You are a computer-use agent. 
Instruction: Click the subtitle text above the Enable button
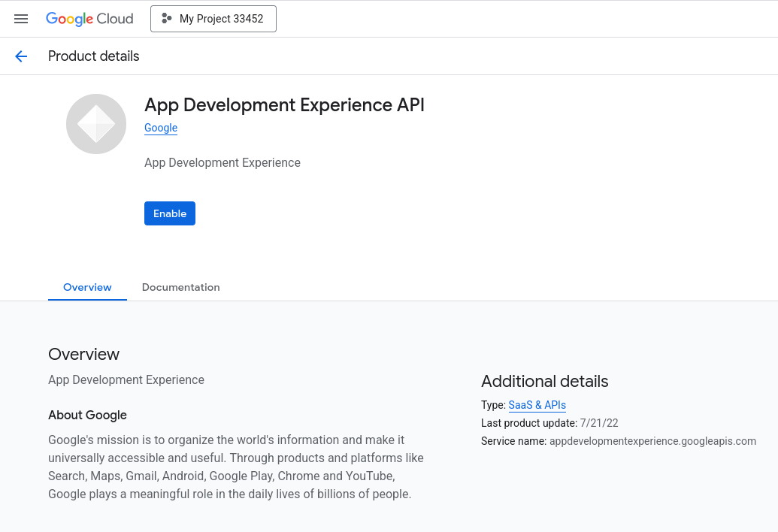223,162
